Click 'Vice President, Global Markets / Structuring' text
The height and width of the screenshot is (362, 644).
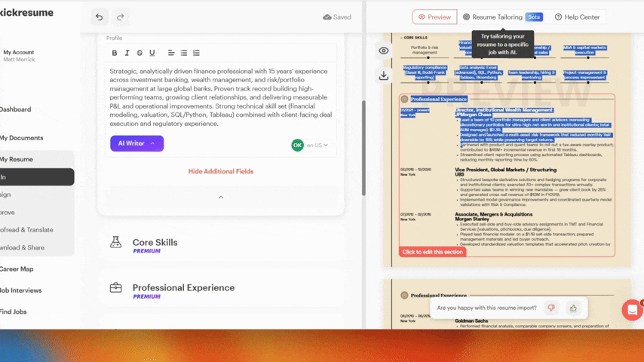pyautogui.click(x=505, y=169)
